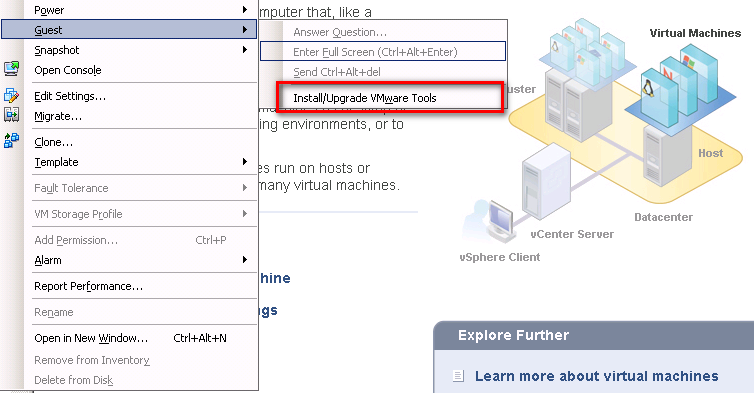Image resolution: width=754 pixels, height=393 pixels.
Task: Click the Clone icon beside Clone...
Action: click(x=12, y=140)
